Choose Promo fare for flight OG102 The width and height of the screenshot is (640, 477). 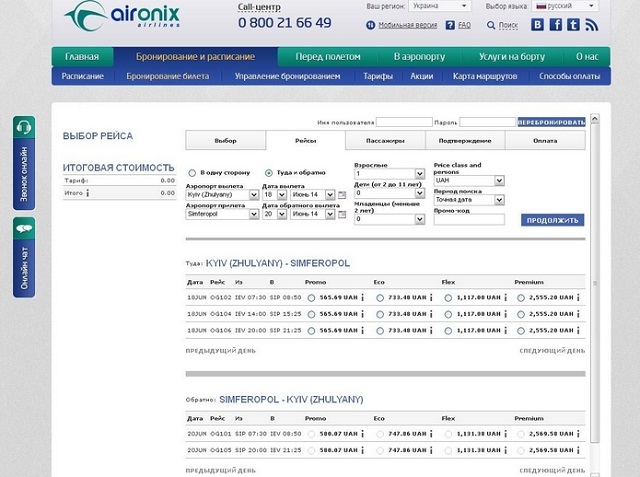pyautogui.click(x=312, y=298)
